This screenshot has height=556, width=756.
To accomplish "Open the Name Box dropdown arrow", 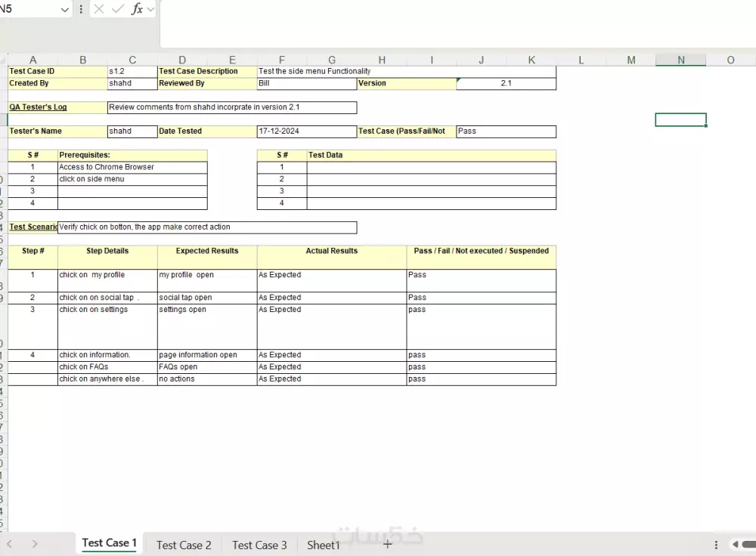I will (x=64, y=10).
